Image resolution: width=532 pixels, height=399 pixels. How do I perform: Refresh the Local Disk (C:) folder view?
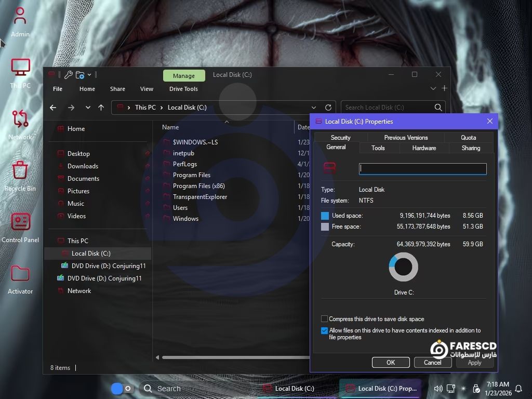point(328,108)
